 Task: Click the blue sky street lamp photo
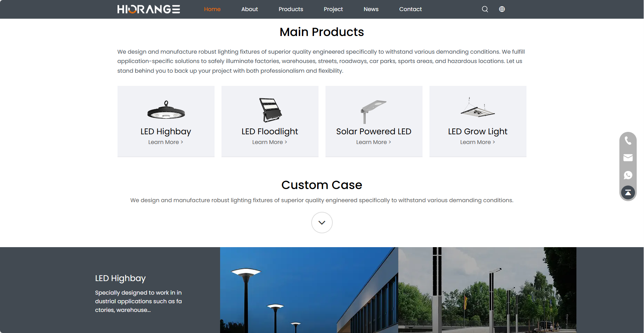tap(309, 290)
